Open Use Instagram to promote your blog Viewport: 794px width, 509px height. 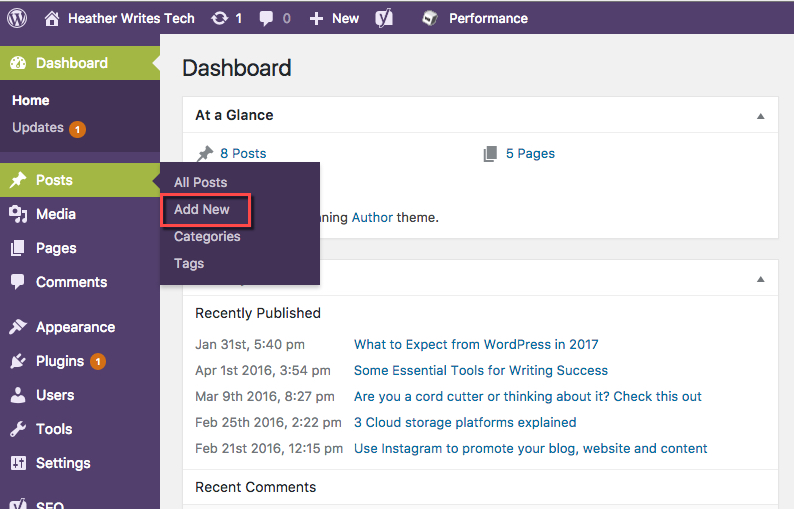click(530, 449)
